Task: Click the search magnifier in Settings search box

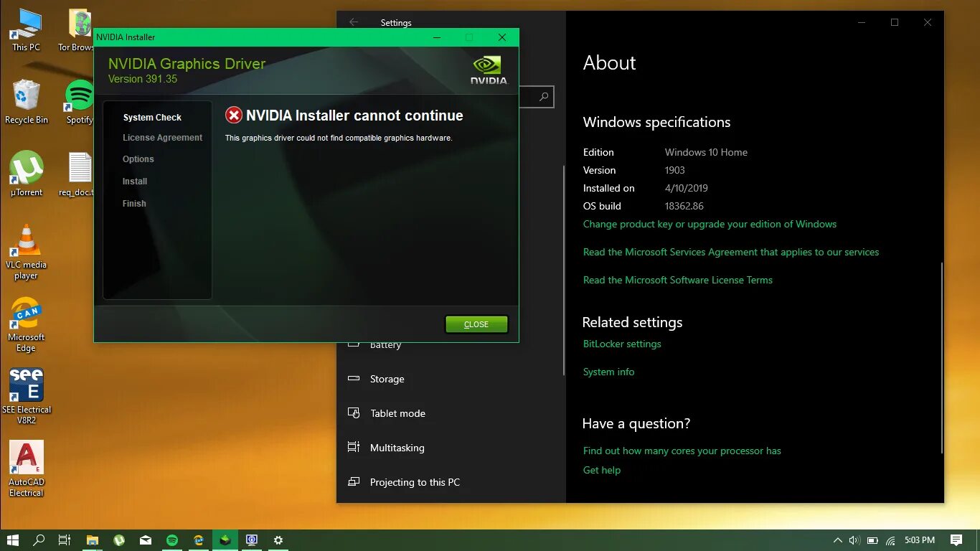Action: pos(544,97)
